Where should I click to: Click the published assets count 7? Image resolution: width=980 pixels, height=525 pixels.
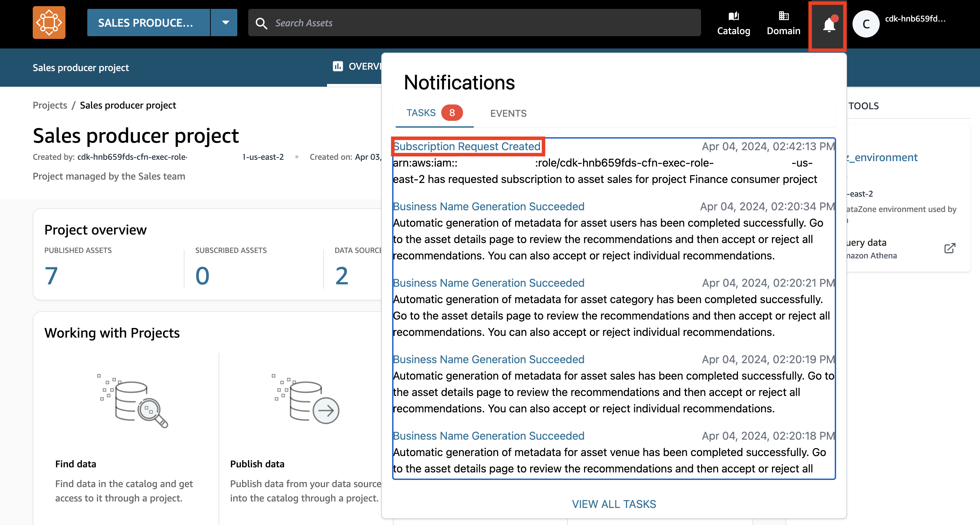[x=51, y=275]
